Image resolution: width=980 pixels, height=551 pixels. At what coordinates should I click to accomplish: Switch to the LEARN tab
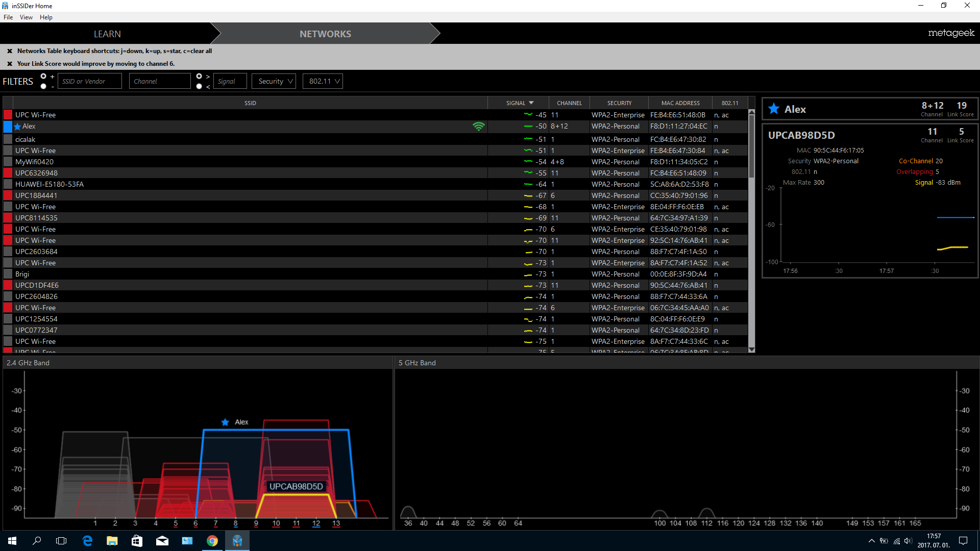107,34
